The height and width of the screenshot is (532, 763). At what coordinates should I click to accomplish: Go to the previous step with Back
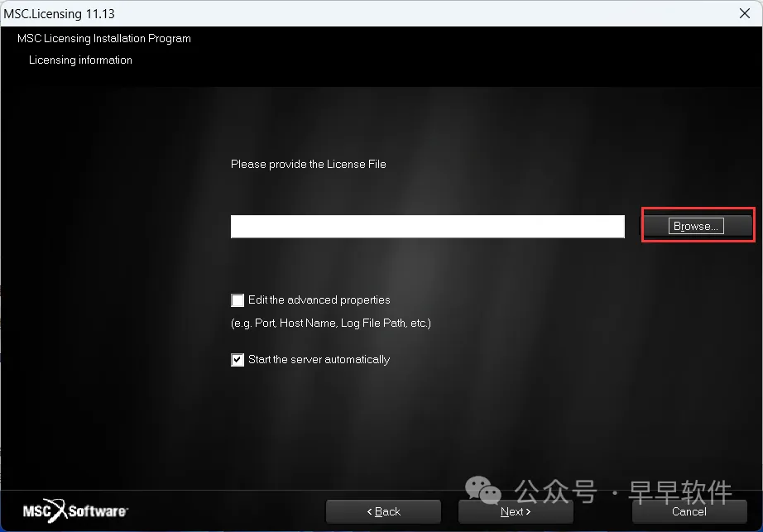point(383,511)
